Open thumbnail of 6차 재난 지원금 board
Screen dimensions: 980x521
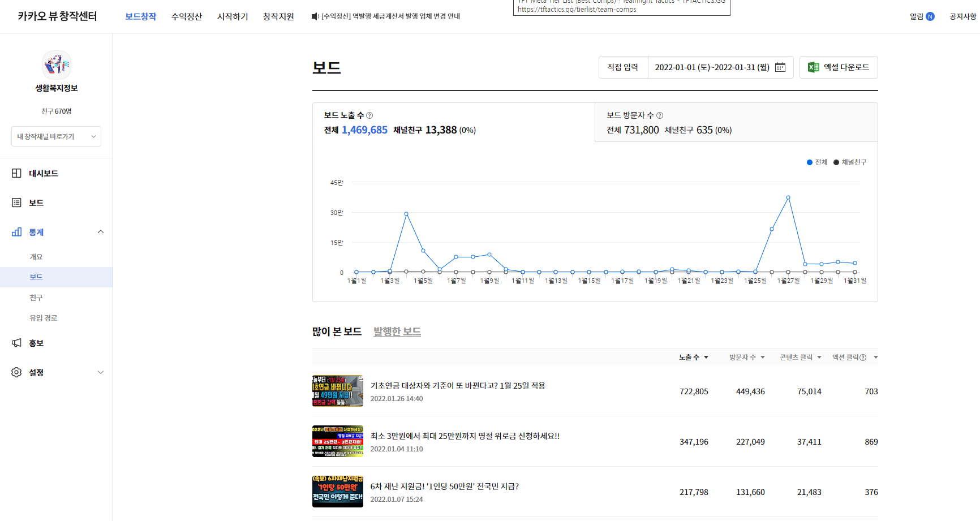coord(338,492)
